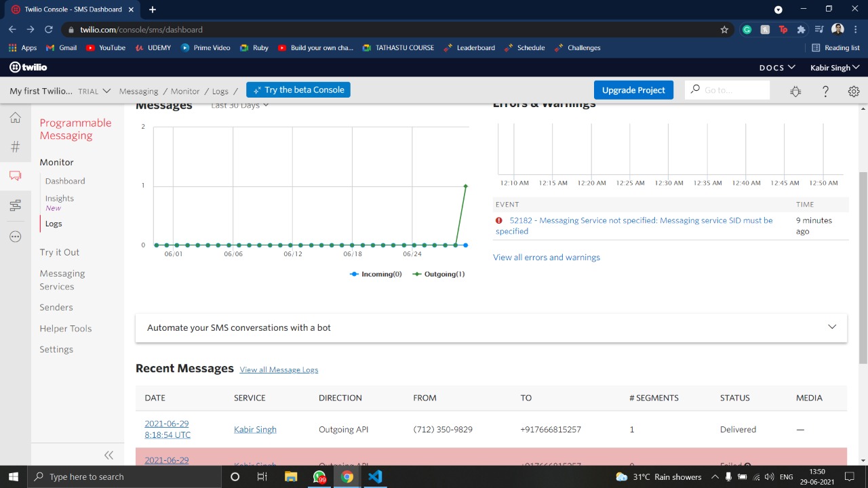The width and height of the screenshot is (868, 488).
Task: Open the DOCS dropdown
Action: click(x=776, y=67)
